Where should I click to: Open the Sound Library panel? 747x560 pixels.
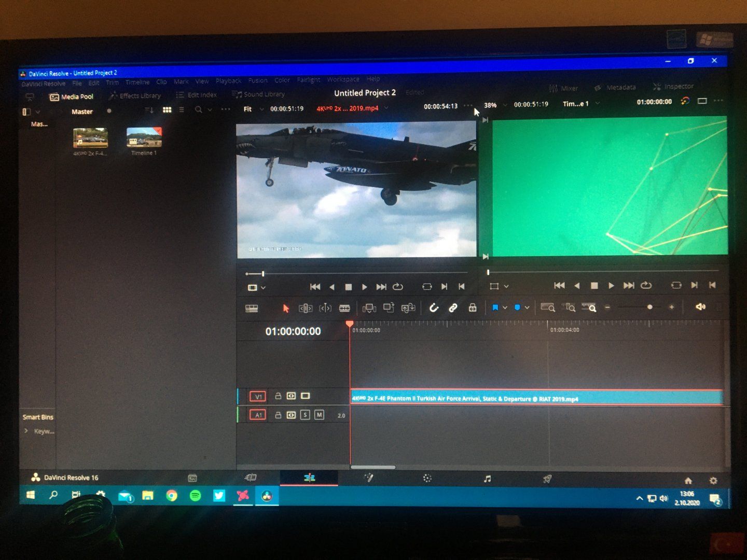258,94
